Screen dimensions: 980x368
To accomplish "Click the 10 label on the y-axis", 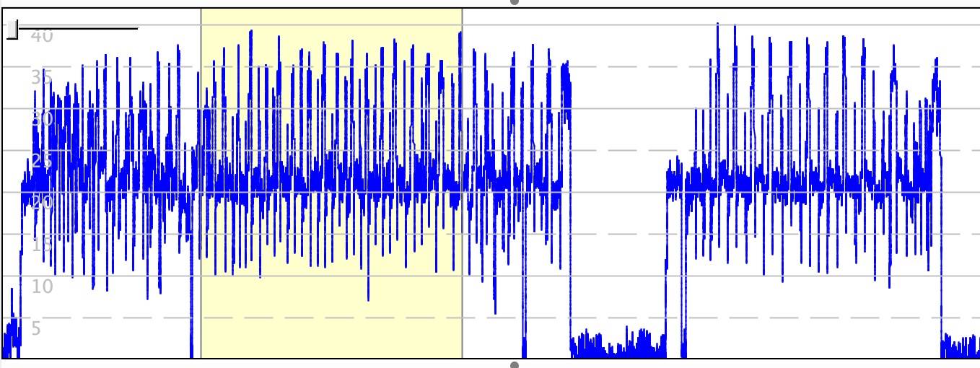I will pyautogui.click(x=42, y=286).
